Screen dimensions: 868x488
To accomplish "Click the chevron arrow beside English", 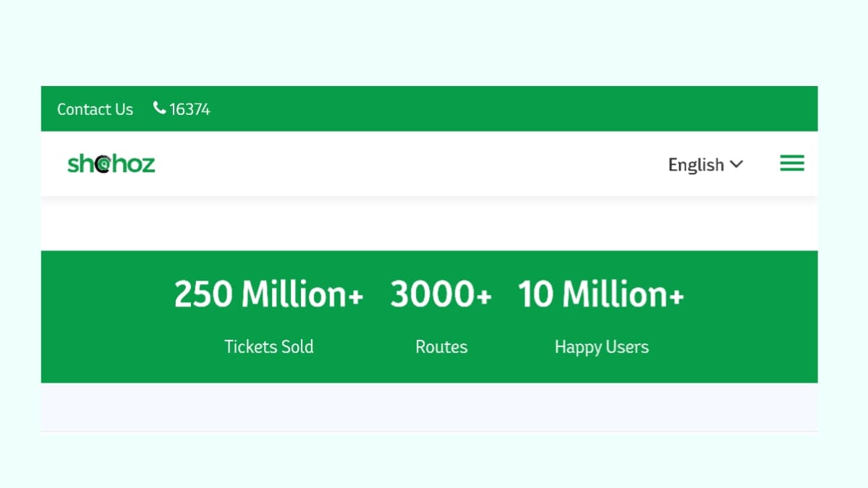I will click(736, 164).
